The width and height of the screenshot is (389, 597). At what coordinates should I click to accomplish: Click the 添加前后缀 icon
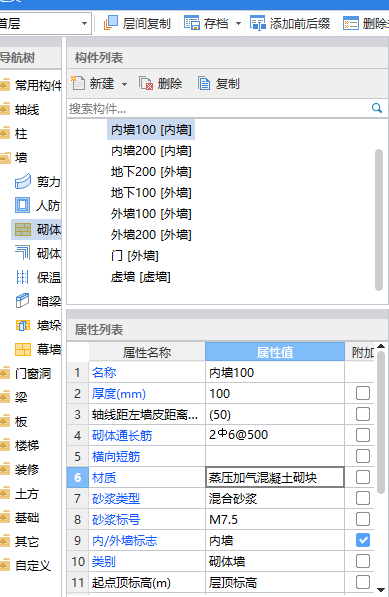258,23
